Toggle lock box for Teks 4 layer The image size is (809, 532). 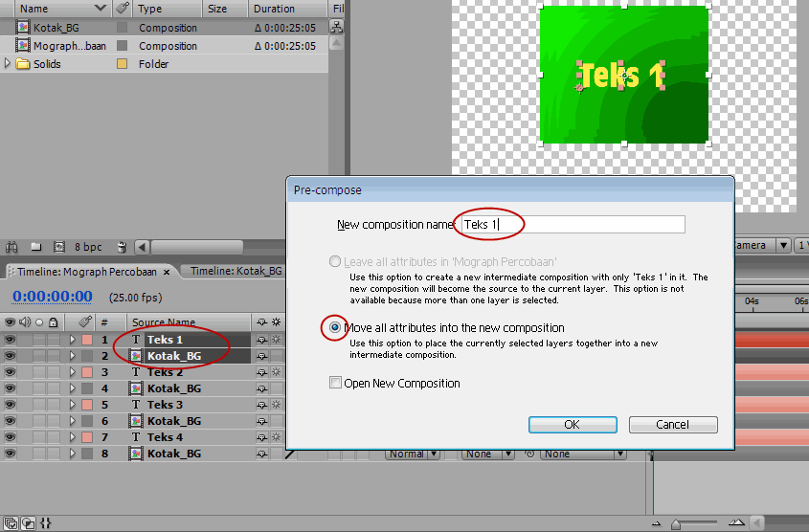[x=54, y=437]
